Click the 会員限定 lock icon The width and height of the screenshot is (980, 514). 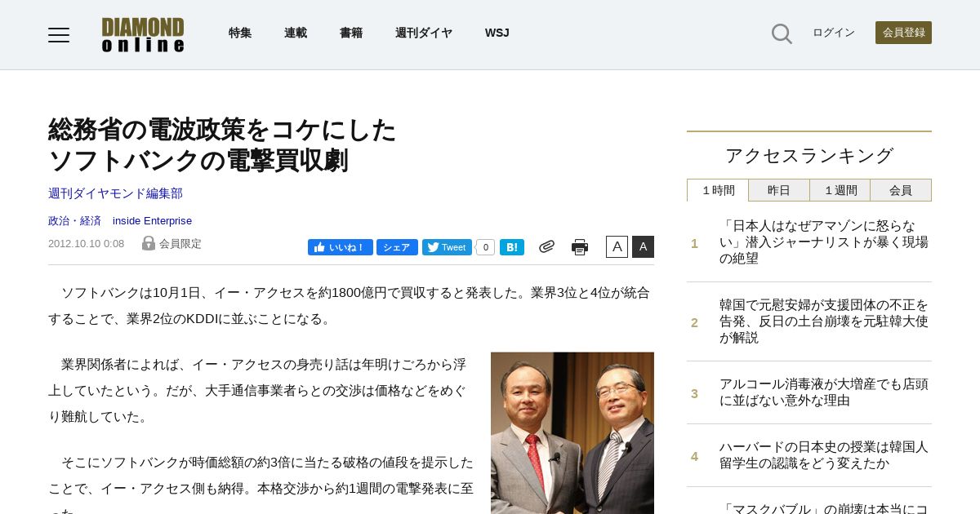(x=149, y=243)
